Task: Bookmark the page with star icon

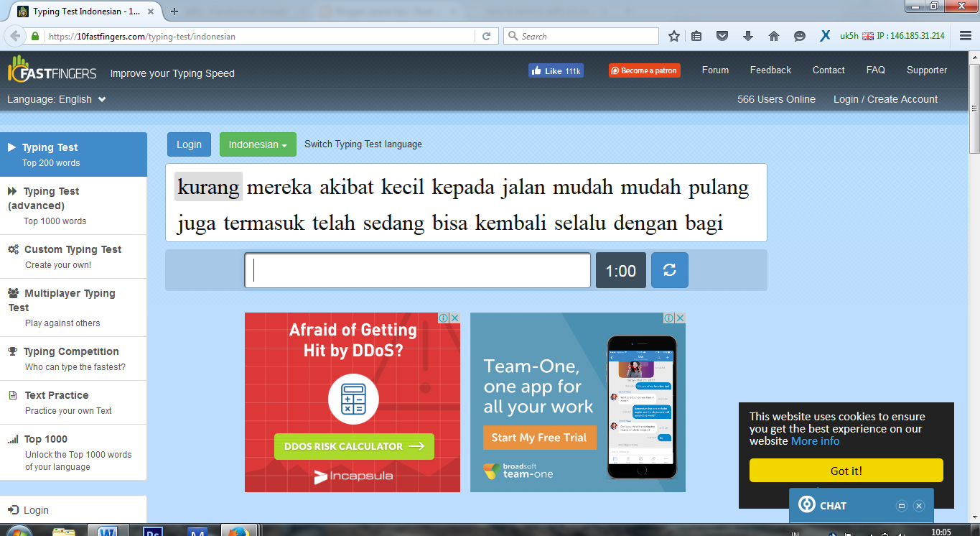Action: tap(673, 35)
